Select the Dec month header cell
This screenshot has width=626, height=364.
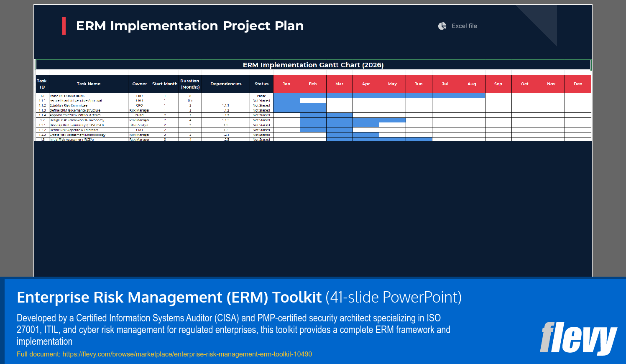(578, 84)
